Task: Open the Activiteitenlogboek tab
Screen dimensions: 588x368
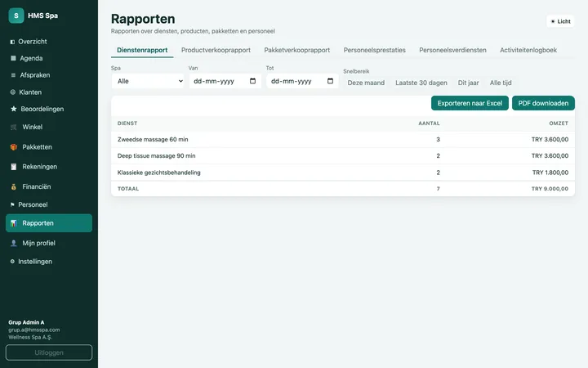Action: [528, 50]
